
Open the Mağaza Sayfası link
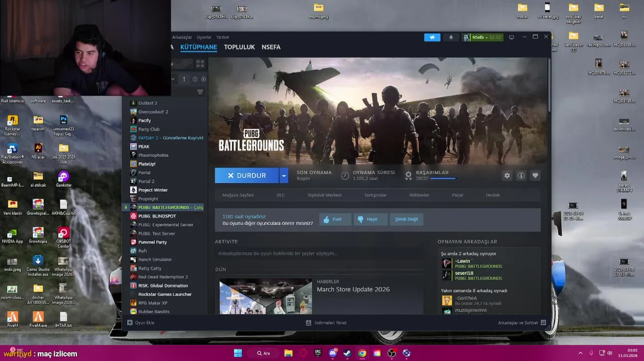238,195
